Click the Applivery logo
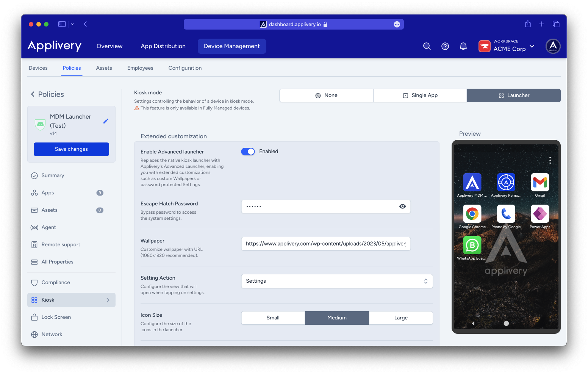Image resolution: width=588 pixels, height=374 pixels. coord(55,46)
